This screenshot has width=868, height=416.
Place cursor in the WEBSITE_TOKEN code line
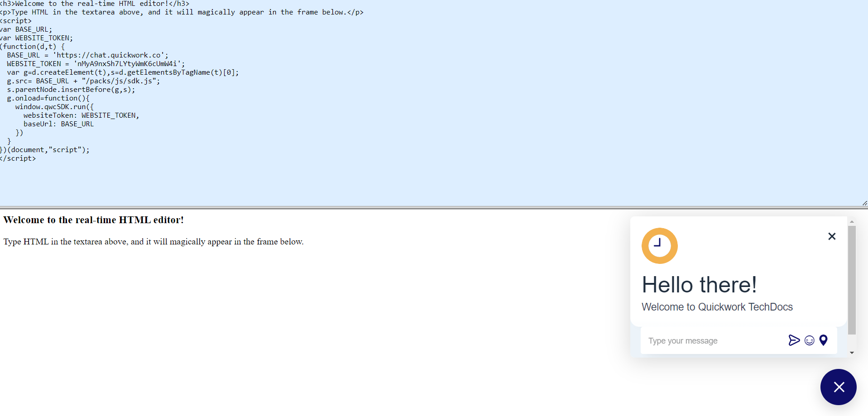96,64
